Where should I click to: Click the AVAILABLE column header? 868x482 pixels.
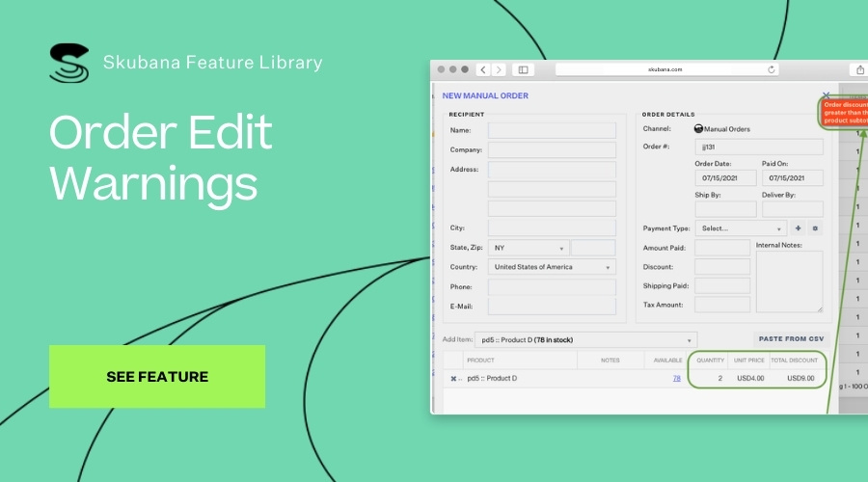[x=667, y=361]
